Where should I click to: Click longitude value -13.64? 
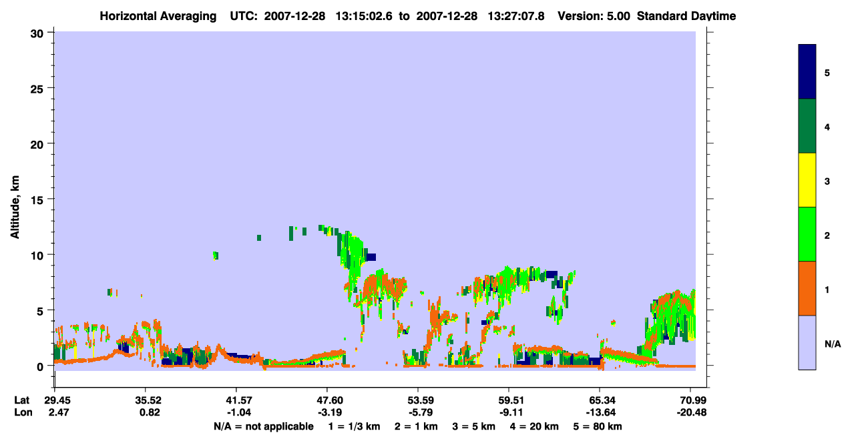point(600,413)
